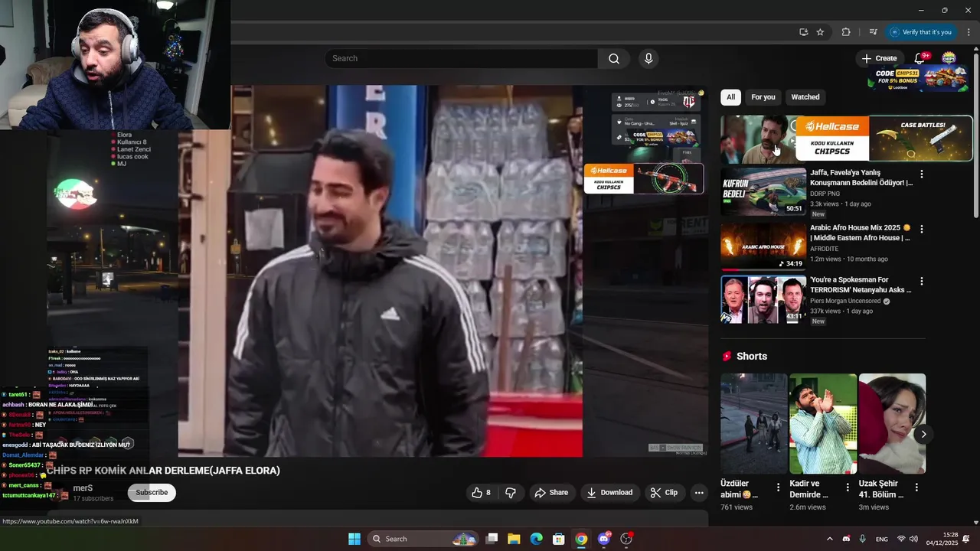Select the For you filter chip
The height and width of the screenshot is (551, 980).
point(763,97)
